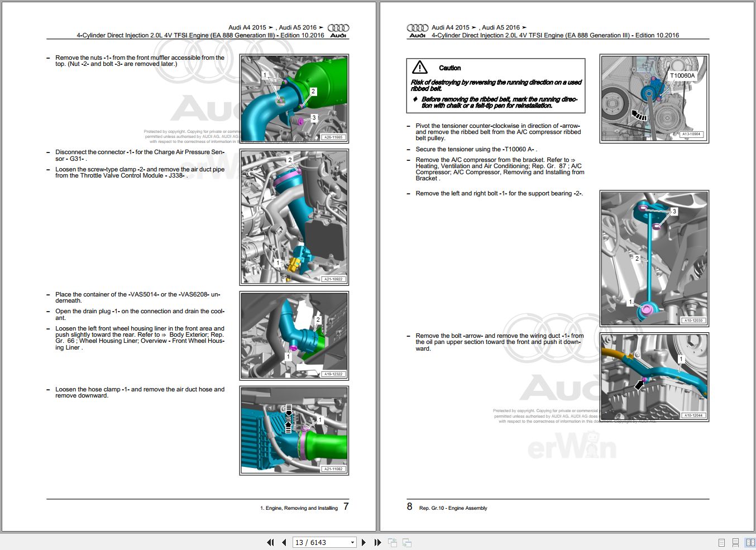Switch to continuous page scrolling view
This screenshot has width=756, height=550.
[735, 542]
